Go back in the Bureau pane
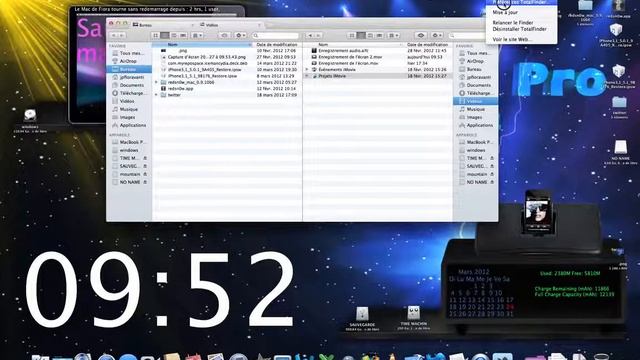 (x=113, y=36)
